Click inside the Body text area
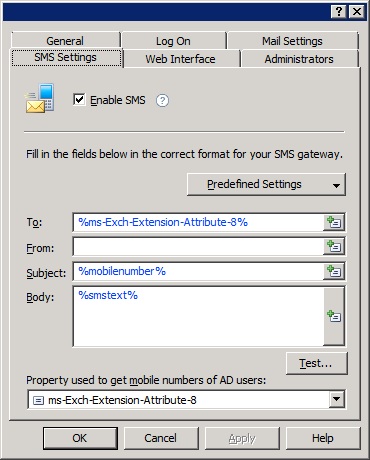 pos(198,316)
